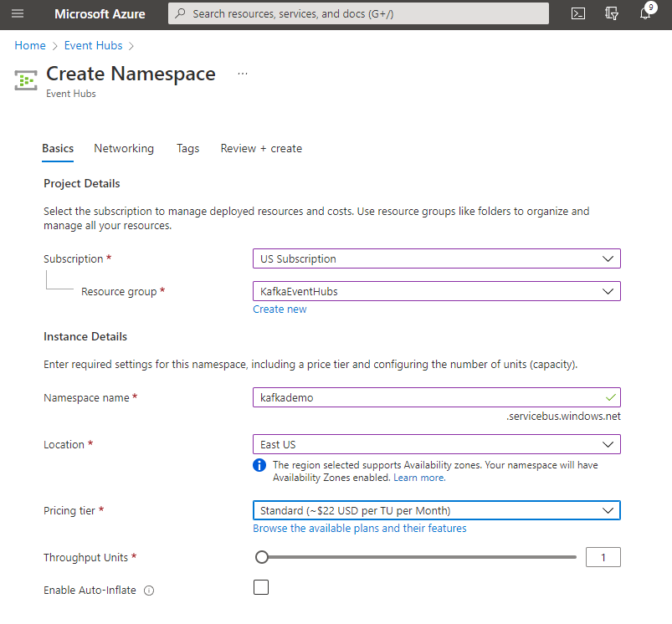Click the Project Details heading
This screenshot has width=672, height=624.
(x=82, y=184)
